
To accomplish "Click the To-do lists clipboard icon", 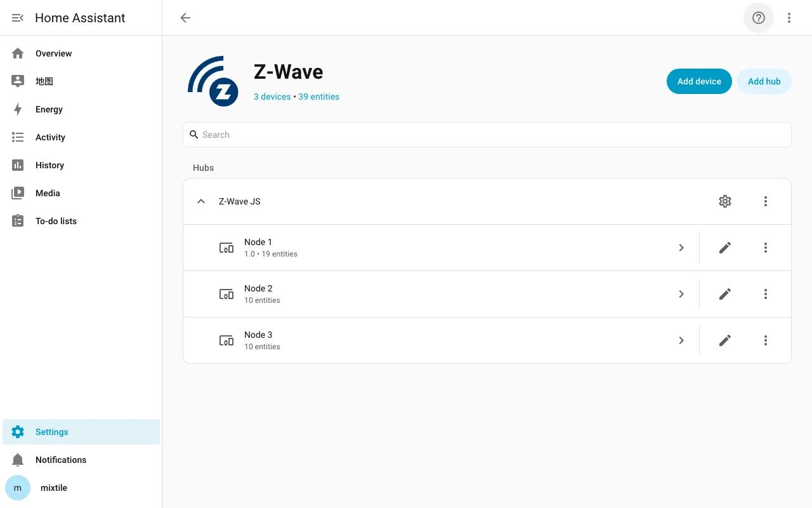I will tap(18, 221).
